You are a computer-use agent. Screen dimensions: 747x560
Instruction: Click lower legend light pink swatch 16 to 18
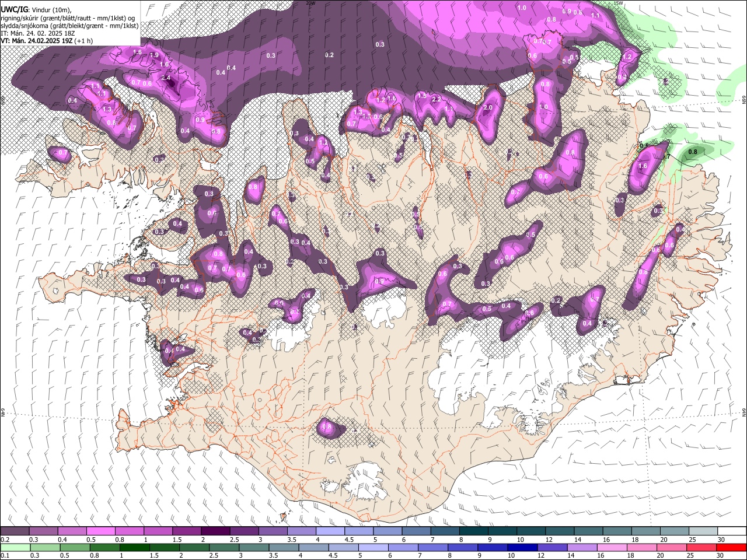[x=612, y=547]
